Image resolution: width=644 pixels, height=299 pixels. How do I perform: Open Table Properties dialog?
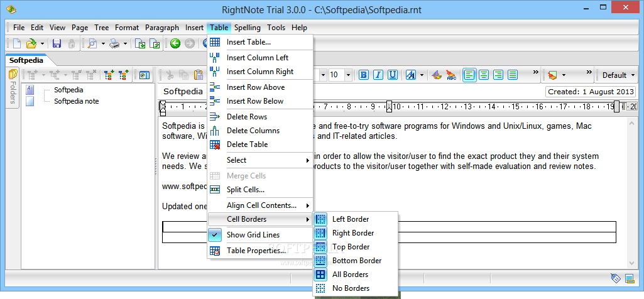(260, 251)
